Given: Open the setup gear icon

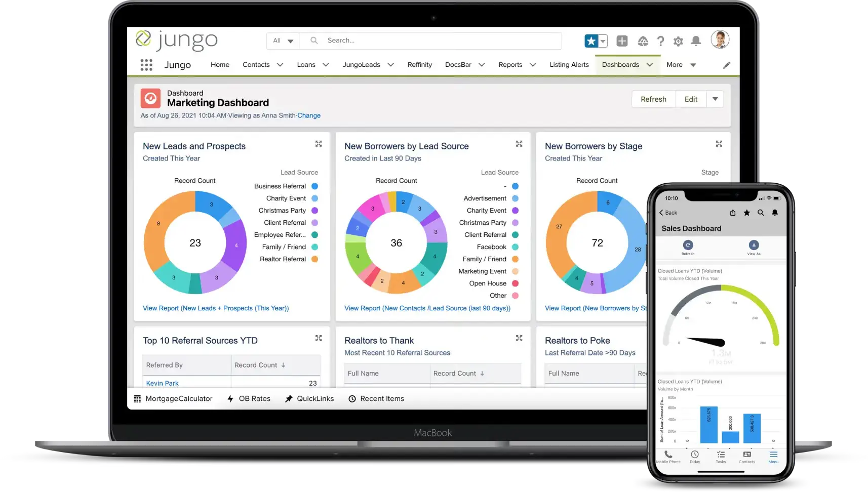Looking at the screenshot, I should coord(678,41).
